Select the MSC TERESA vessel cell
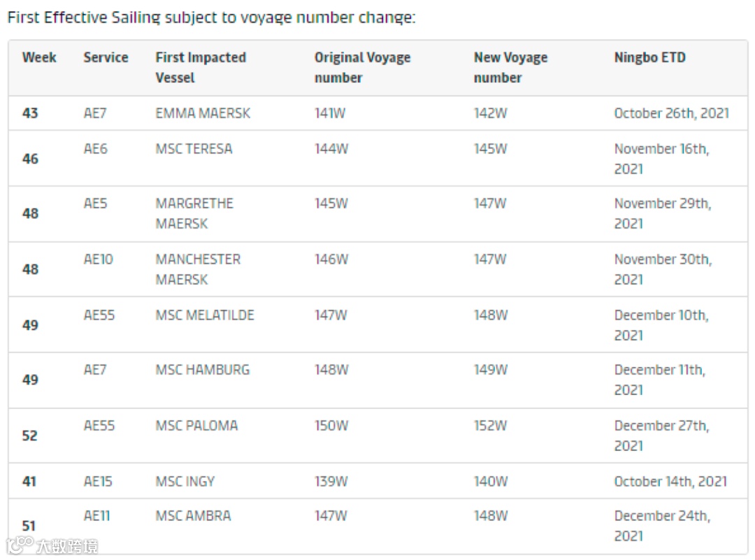The image size is (755, 560). 194,148
